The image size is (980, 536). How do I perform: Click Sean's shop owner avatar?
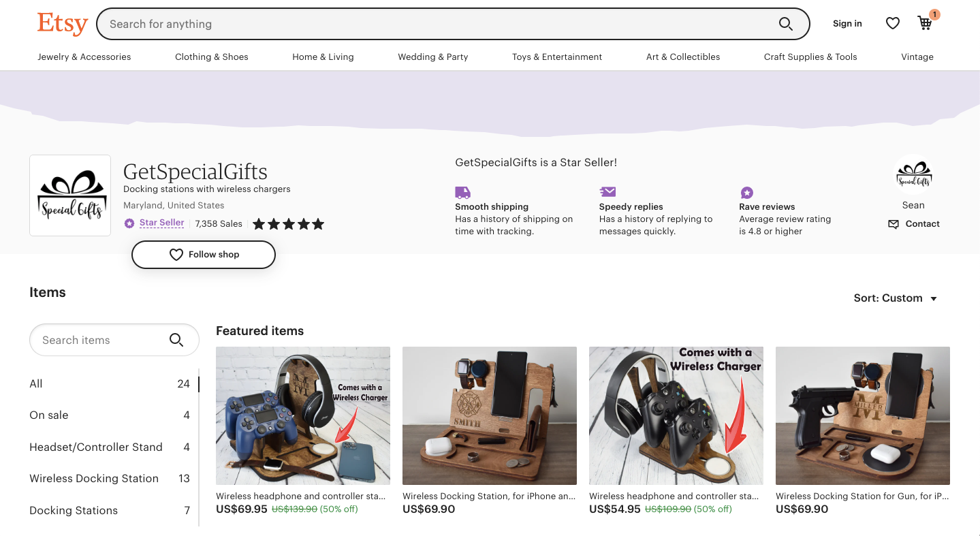click(913, 175)
